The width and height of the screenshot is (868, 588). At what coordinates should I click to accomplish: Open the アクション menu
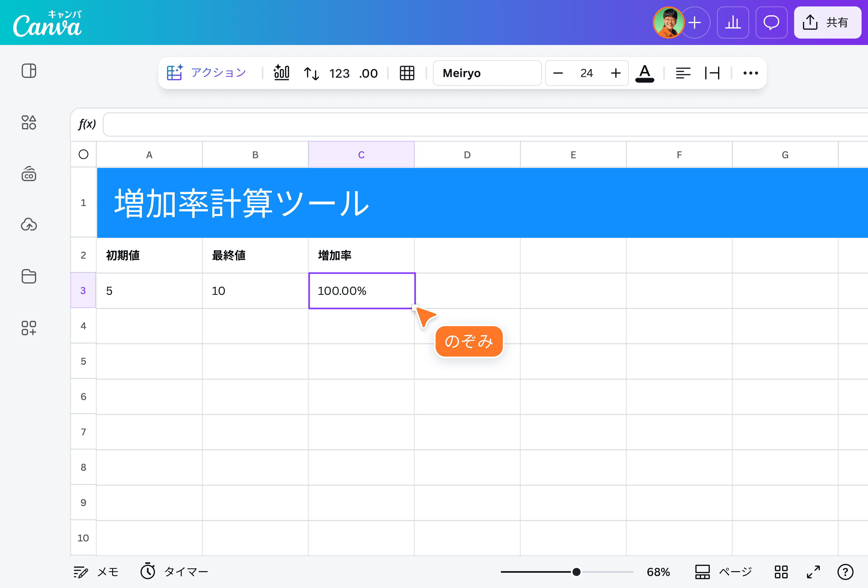(208, 73)
